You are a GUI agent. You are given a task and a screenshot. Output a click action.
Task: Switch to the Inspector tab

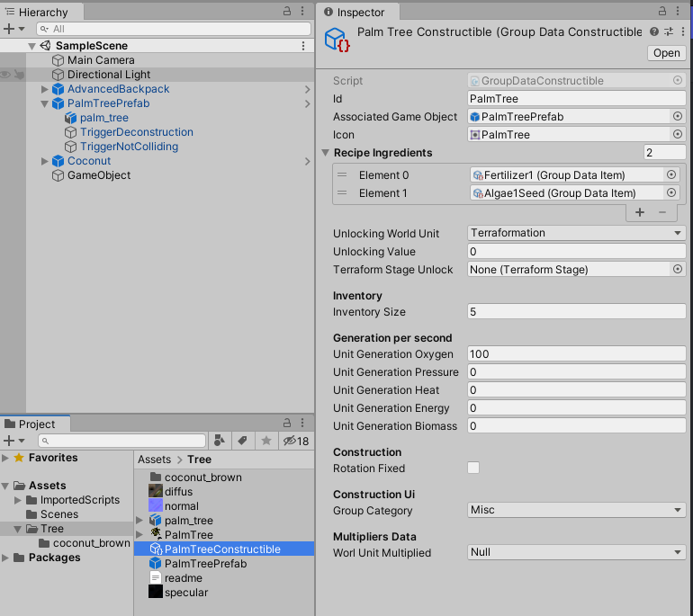tap(358, 12)
